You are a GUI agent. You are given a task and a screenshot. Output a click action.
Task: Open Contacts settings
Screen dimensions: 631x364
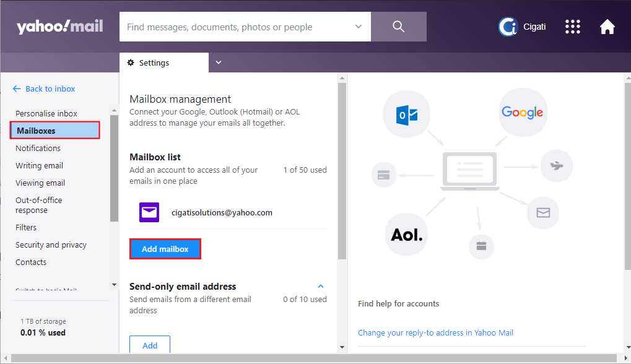(x=30, y=262)
